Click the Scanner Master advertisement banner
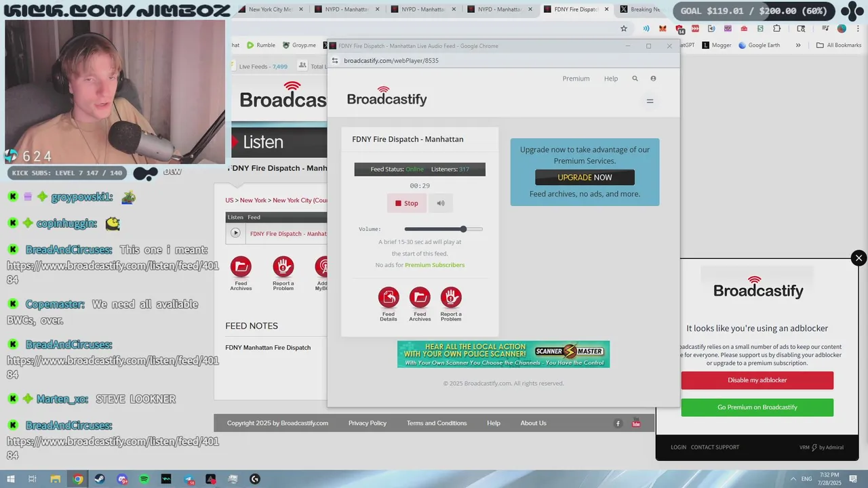The width and height of the screenshot is (868, 488). 503,354
